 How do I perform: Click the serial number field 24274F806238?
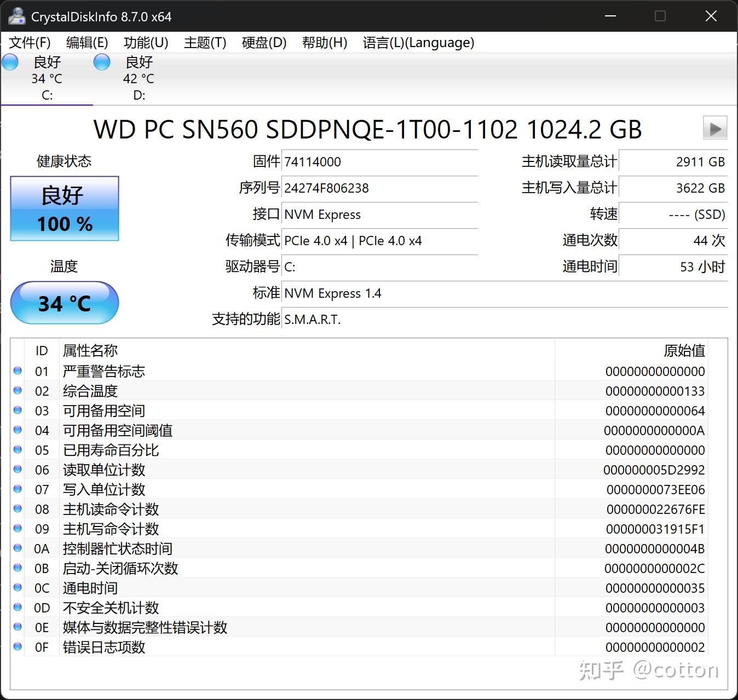point(379,188)
